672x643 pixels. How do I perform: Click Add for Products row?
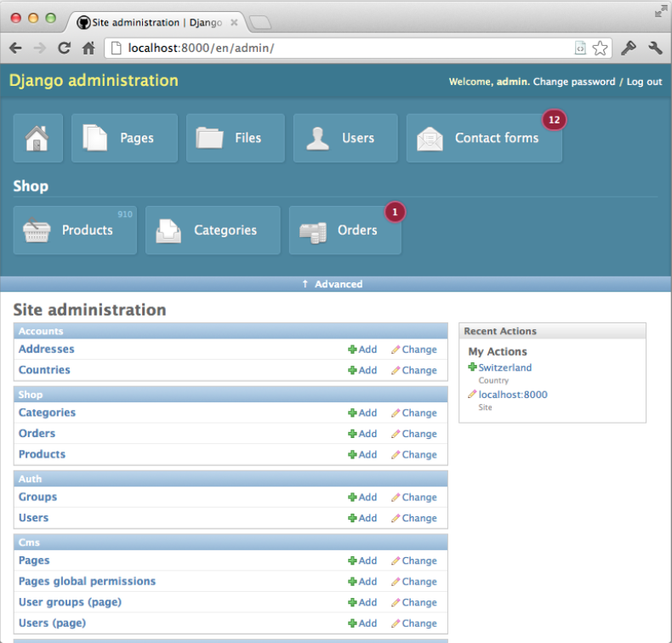tap(362, 454)
